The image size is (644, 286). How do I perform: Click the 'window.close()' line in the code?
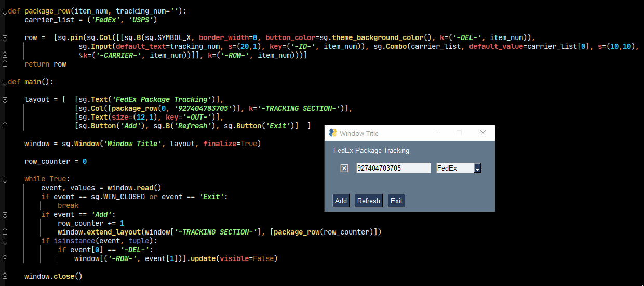53,276
